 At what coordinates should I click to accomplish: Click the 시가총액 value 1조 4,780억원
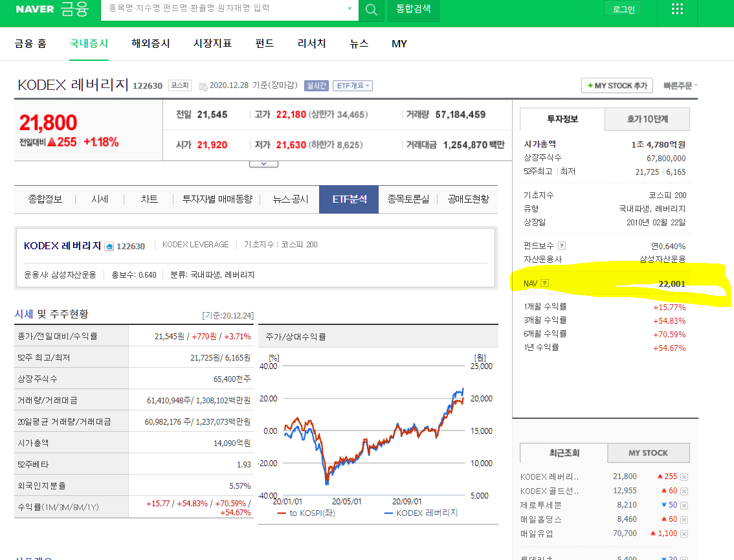tap(658, 144)
